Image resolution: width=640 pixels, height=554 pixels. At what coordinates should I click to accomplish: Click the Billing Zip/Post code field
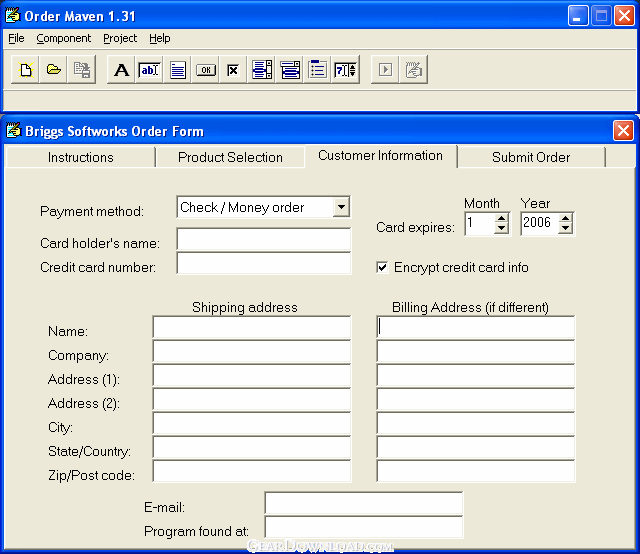coord(476,472)
